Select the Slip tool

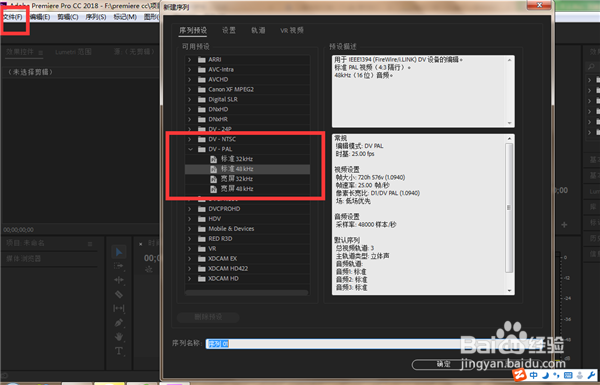[119, 308]
